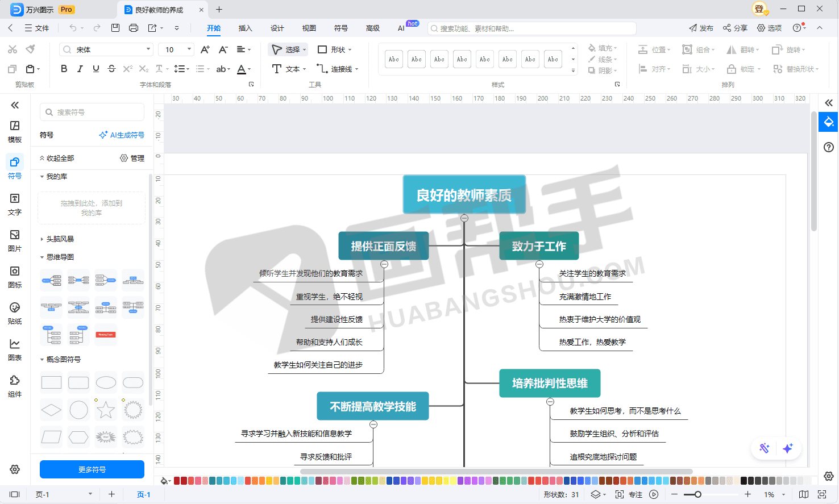Click the 更多符号 button

[x=92, y=469]
